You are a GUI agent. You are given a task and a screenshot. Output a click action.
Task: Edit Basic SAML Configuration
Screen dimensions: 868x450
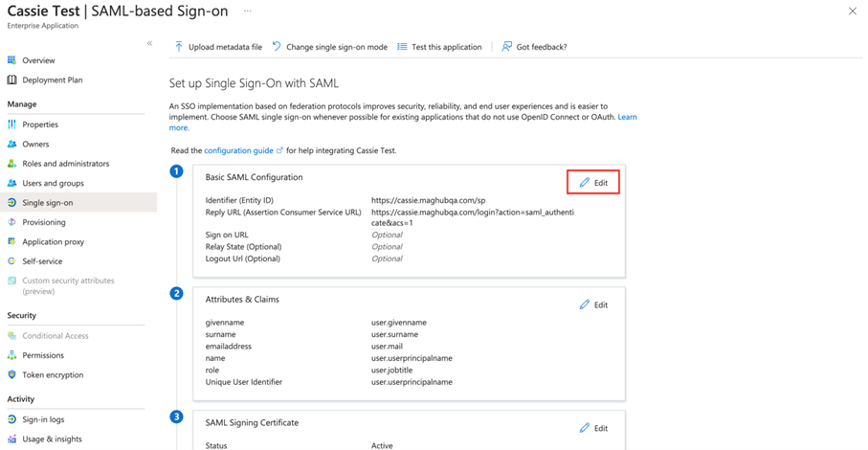[593, 183]
